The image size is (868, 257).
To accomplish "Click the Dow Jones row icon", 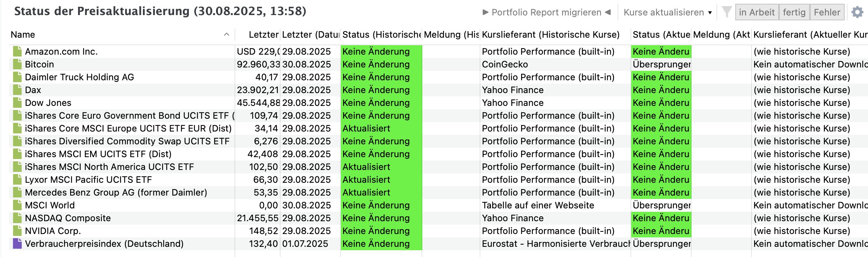I will point(17,103).
